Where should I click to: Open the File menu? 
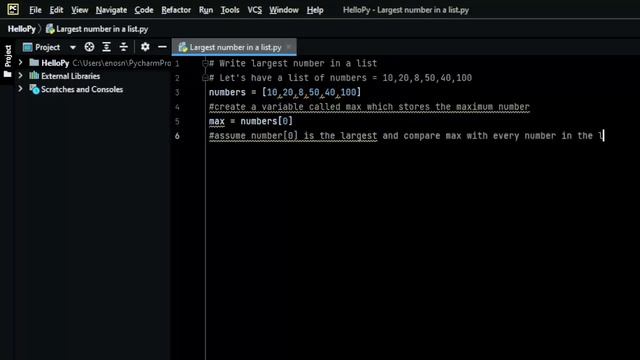point(35,10)
